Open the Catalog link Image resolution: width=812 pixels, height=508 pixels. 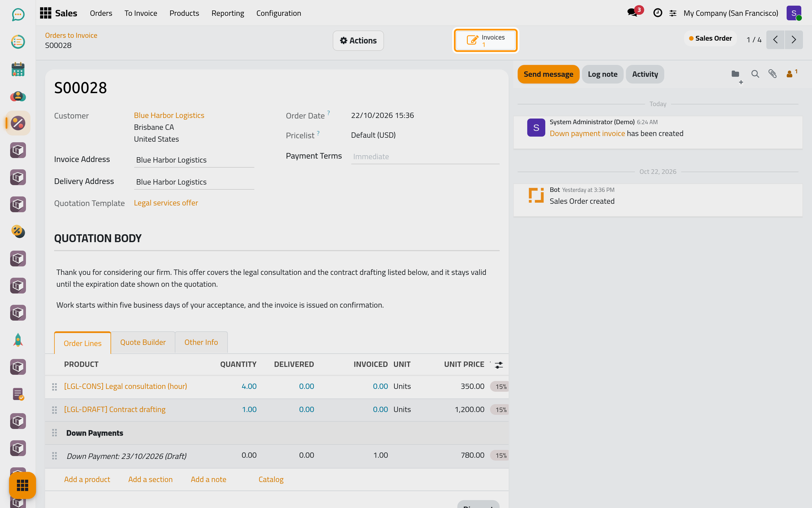click(x=271, y=479)
